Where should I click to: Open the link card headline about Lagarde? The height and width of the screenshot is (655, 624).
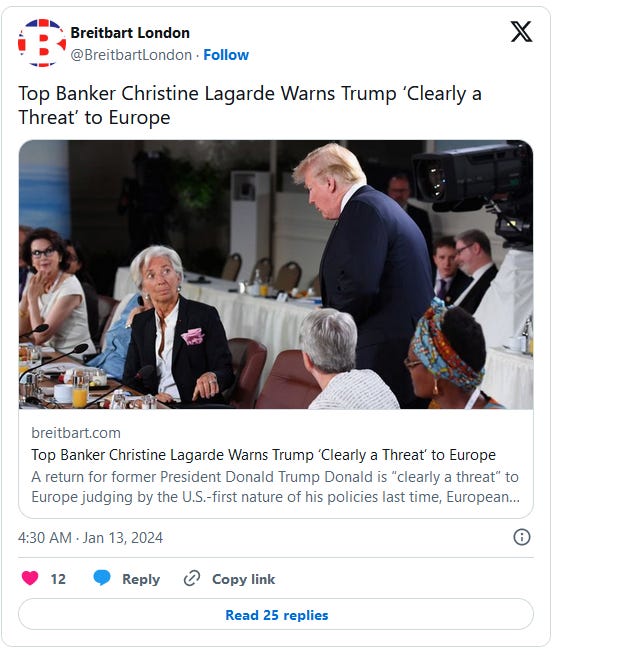pyautogui.click(x=264, y=455)
